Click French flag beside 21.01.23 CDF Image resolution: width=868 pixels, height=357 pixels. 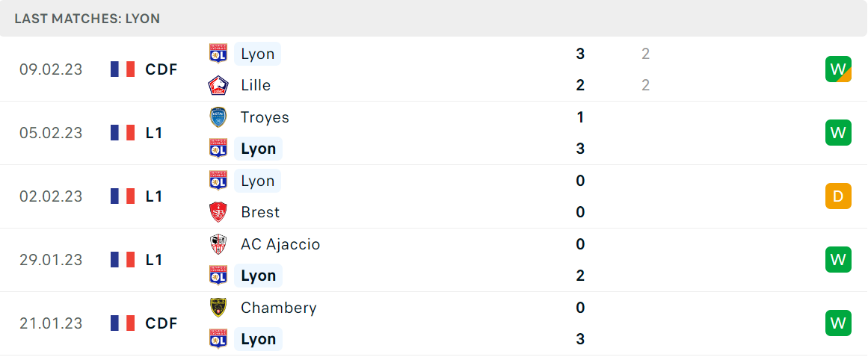[123, 323]
